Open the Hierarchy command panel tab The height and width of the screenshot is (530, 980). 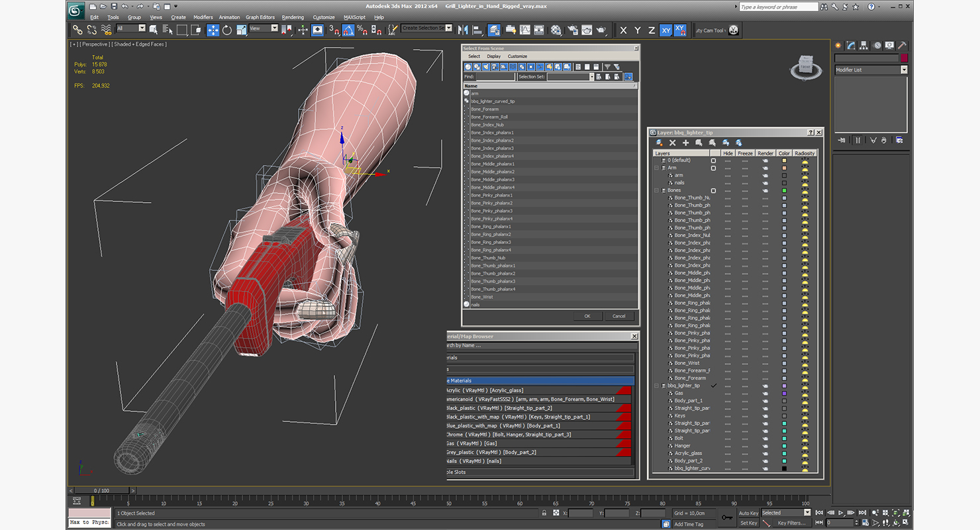click(865, 46)
